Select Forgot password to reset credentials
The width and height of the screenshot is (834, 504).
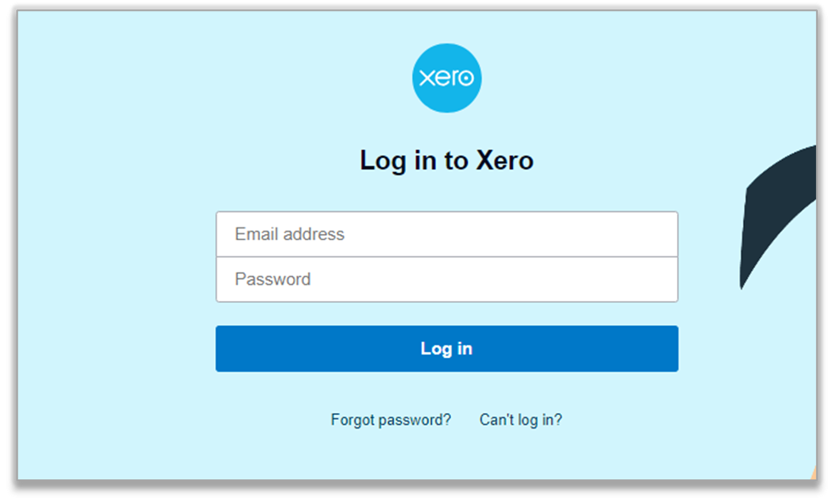pos(392,419)
